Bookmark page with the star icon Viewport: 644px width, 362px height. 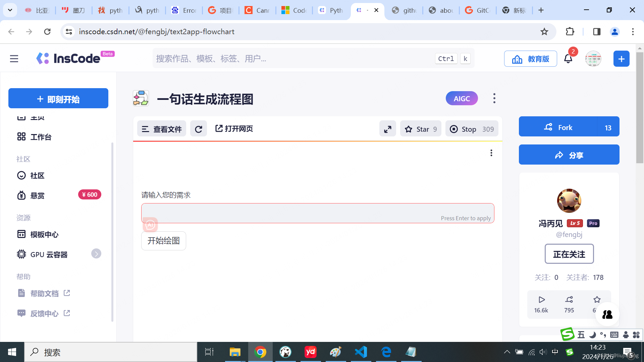point(544,32)
